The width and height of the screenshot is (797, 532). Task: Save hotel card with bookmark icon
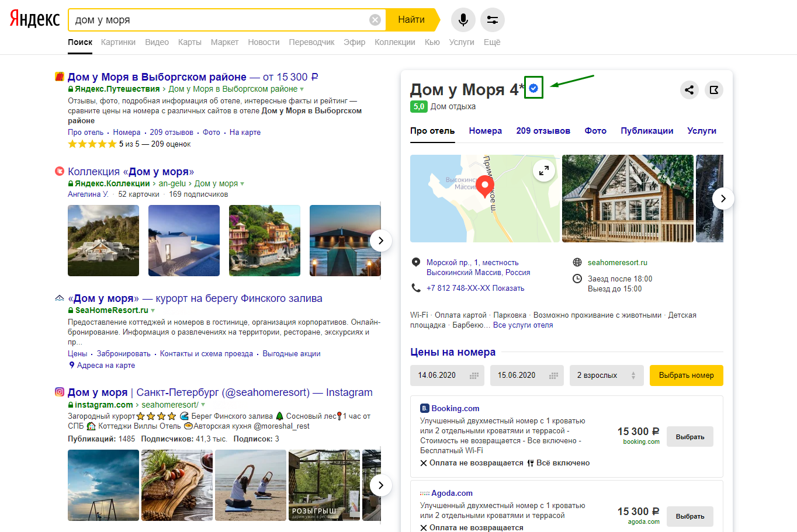[x=714, y=90]
